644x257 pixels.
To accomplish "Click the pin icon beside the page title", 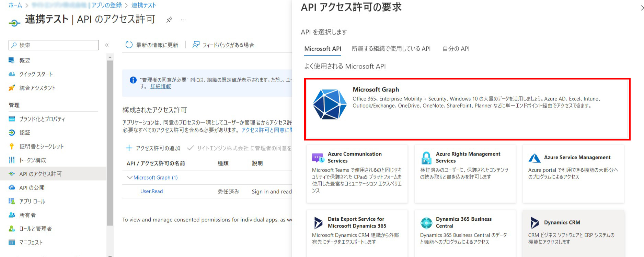I will pos(169,20).
